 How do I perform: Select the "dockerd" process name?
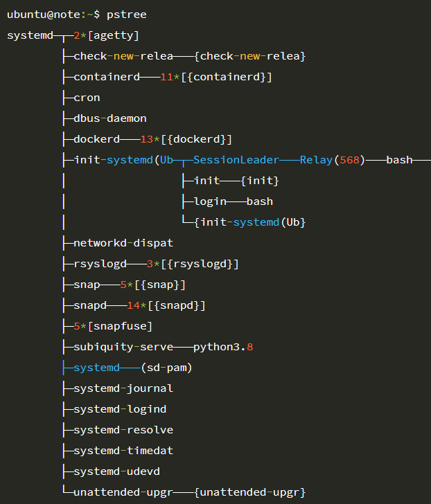pyautogui.click(x=97, y=139)
